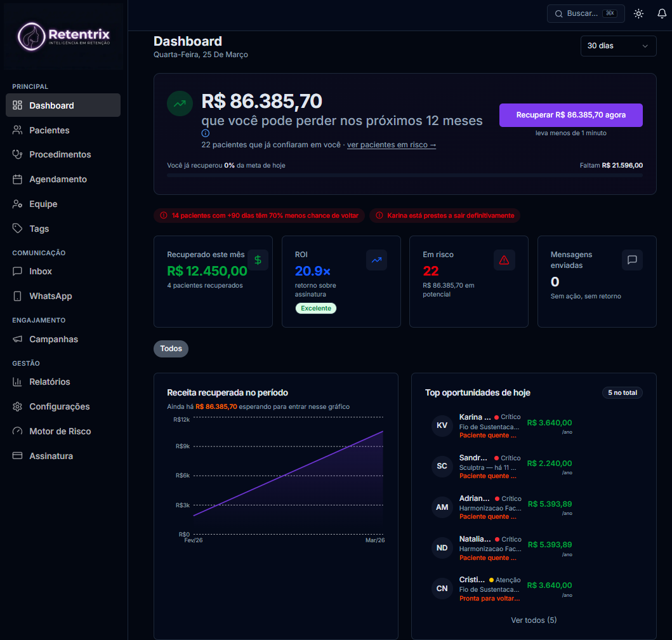Viewport: 672px width, 640px height.
Task: Click the alert icon on Em risco card
Action: pos(504,260)
